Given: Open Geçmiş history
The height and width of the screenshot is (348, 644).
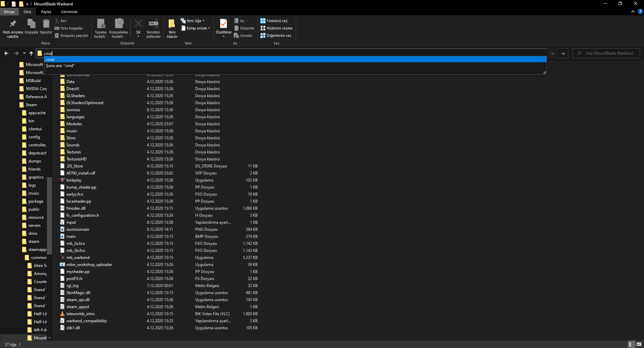Looking at the screenshot, I should click(243, 36).
